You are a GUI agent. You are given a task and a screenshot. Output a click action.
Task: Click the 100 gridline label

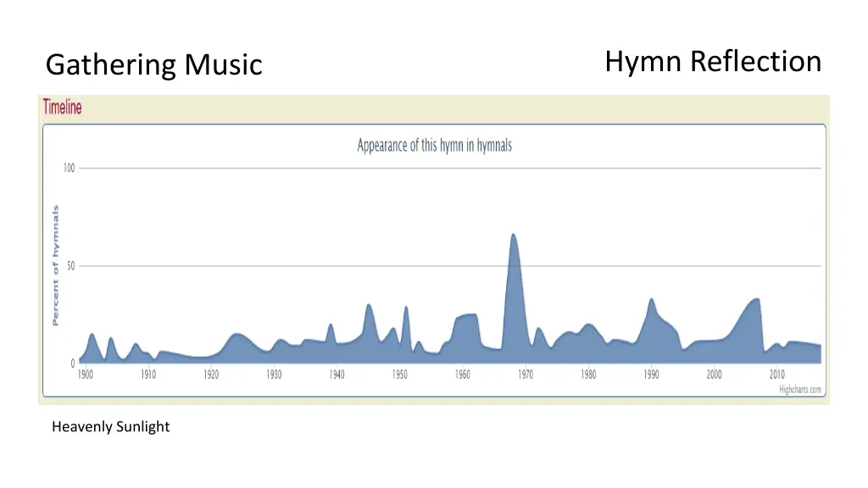click(70, 167)
